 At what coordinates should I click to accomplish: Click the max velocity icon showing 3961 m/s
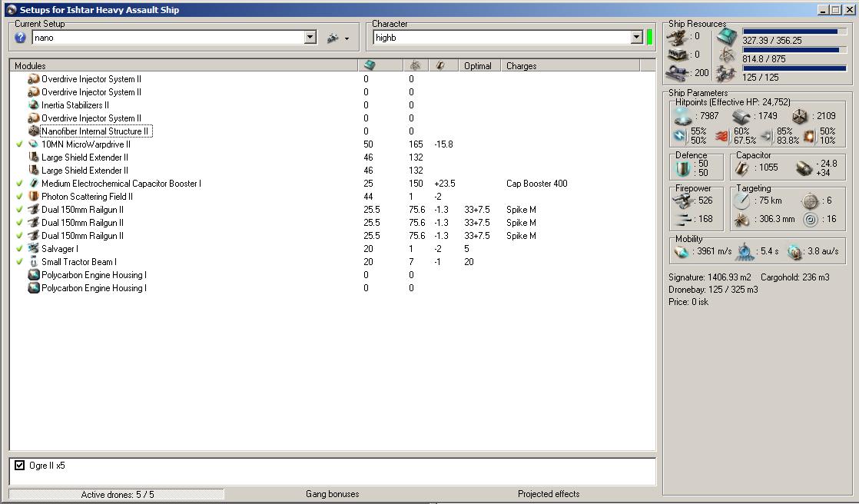pyautogui.click(x=682, y=252)
